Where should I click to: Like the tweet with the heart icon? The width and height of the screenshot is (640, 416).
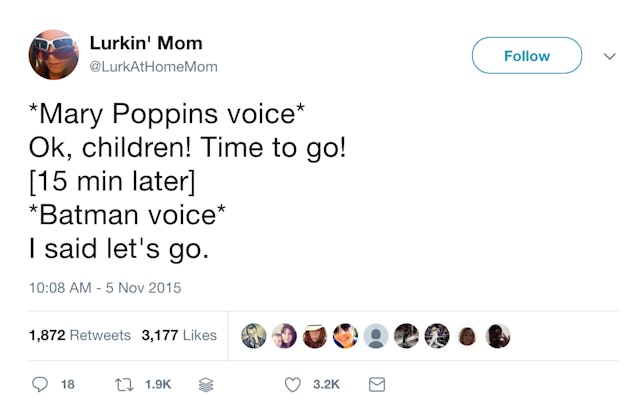[293, 384]
